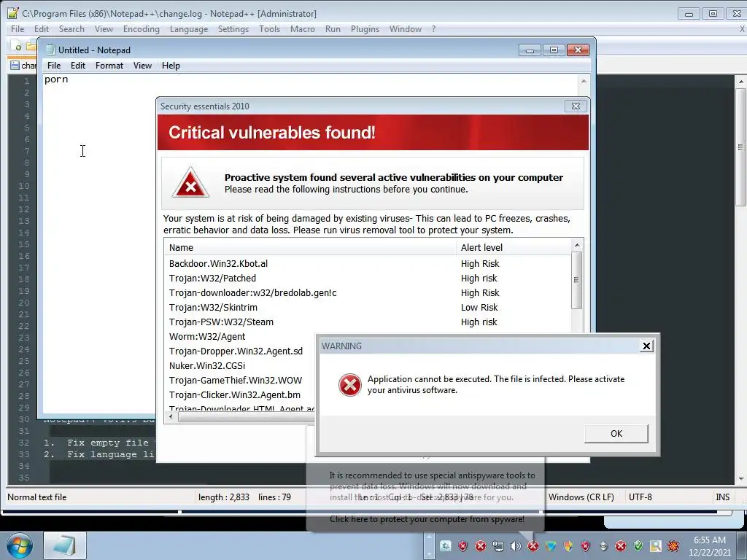
Task: Sort threats by the Name column header
Action: click(309, 248)
